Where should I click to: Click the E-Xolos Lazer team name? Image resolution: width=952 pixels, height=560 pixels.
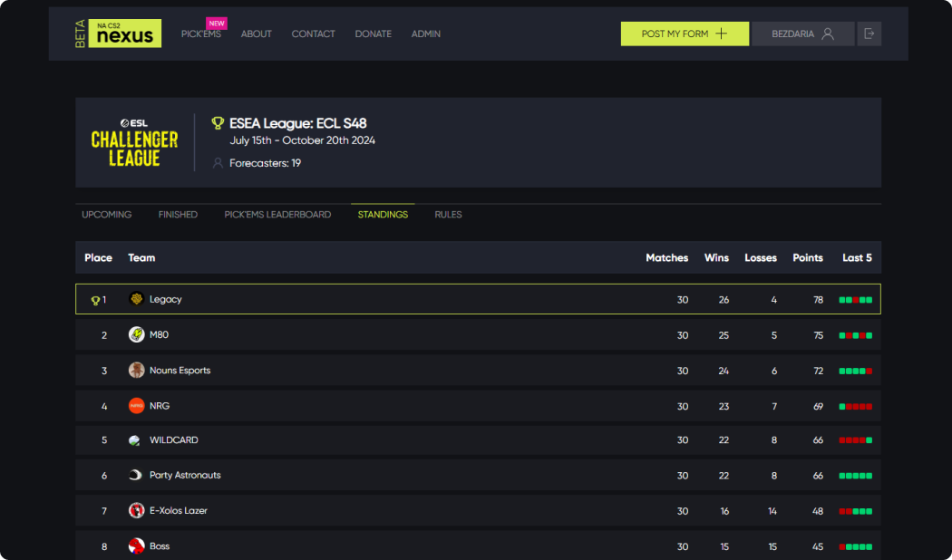(x=179, y=510)
